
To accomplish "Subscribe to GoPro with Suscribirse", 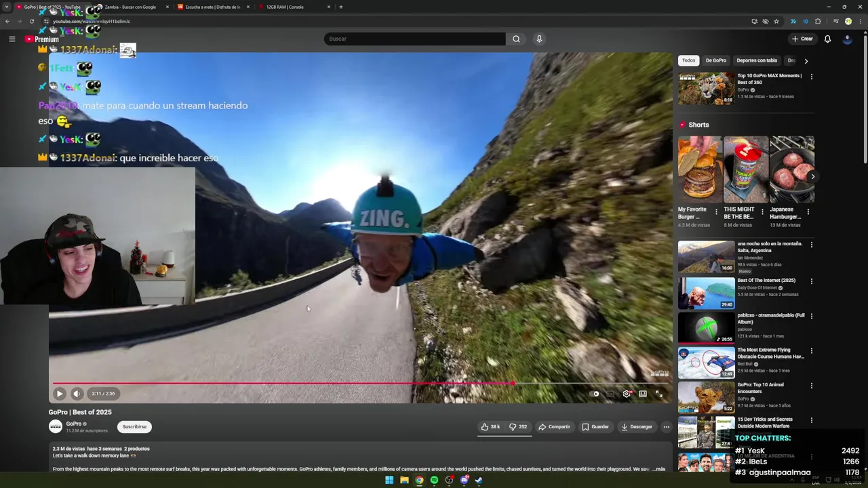I will pyautogui.click(x=134, y=427).
